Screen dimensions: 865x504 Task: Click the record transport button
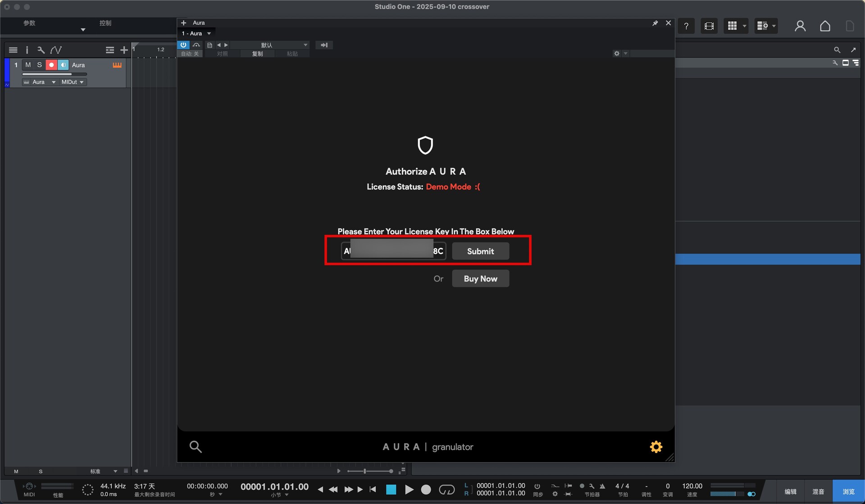click(426, 490)
